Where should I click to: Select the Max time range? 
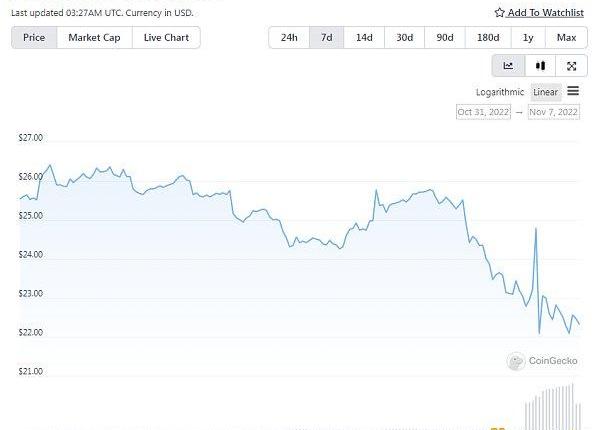pos(566,37)
